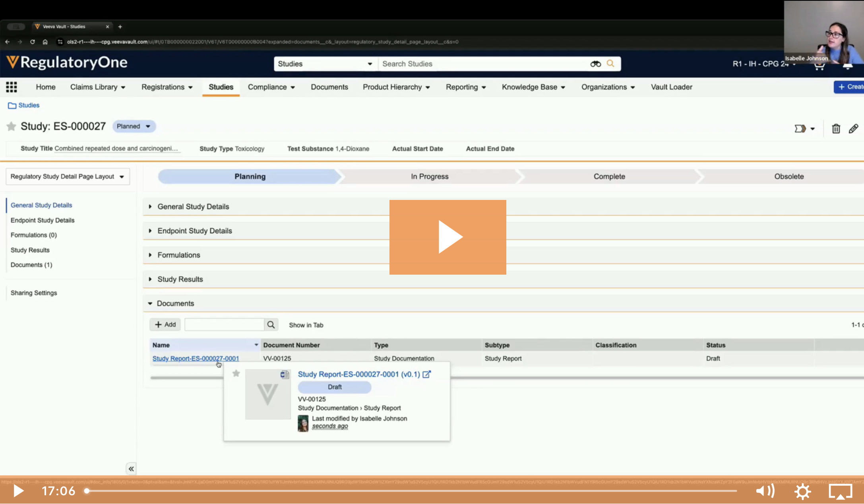This screenshot has width=864, height=504.
Task: Collapse sidebar with double-chevron icon
Action: 131,469
